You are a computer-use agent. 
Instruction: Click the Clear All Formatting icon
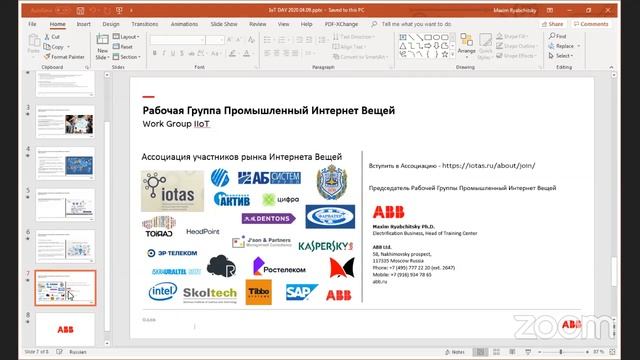coord(251,40)
